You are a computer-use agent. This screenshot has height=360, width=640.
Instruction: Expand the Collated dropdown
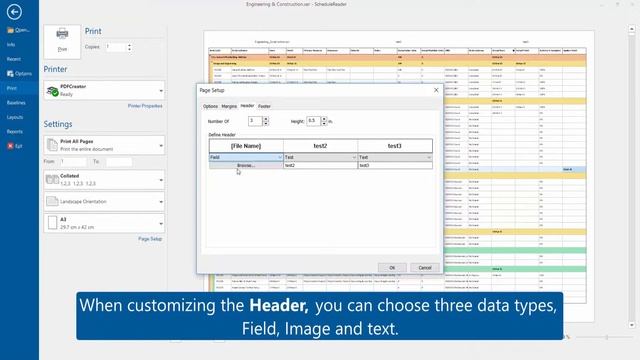tap(161, 180)
